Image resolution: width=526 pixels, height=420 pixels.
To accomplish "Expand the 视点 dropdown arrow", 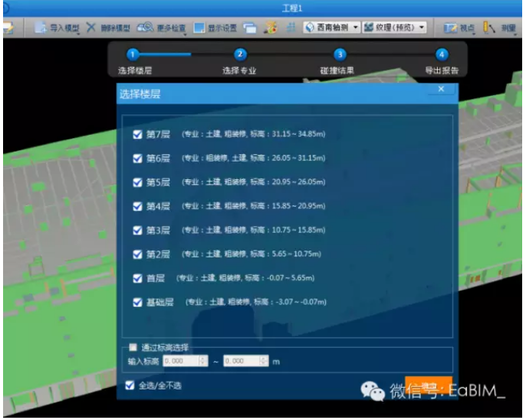I will [x=473, y=34].
